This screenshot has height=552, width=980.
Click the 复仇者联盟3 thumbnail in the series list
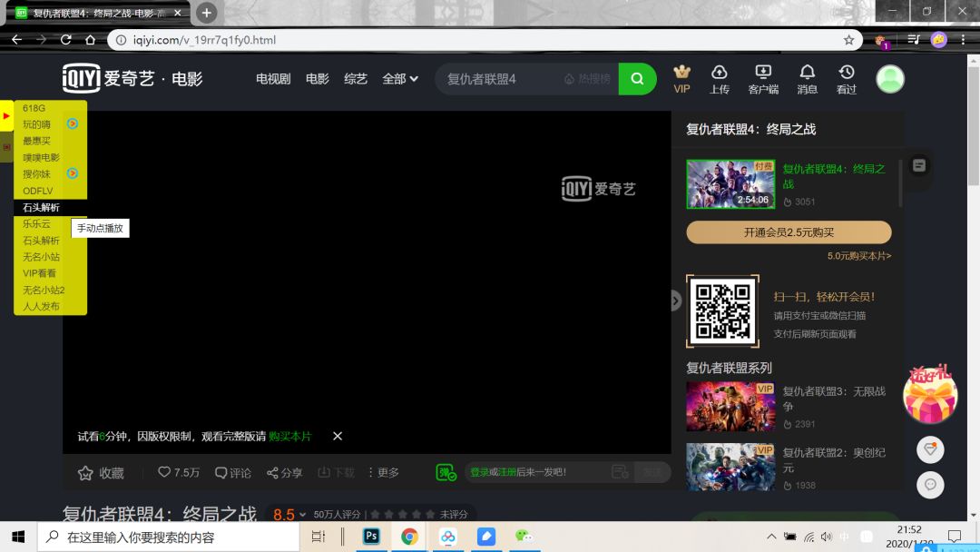(730, 406)
